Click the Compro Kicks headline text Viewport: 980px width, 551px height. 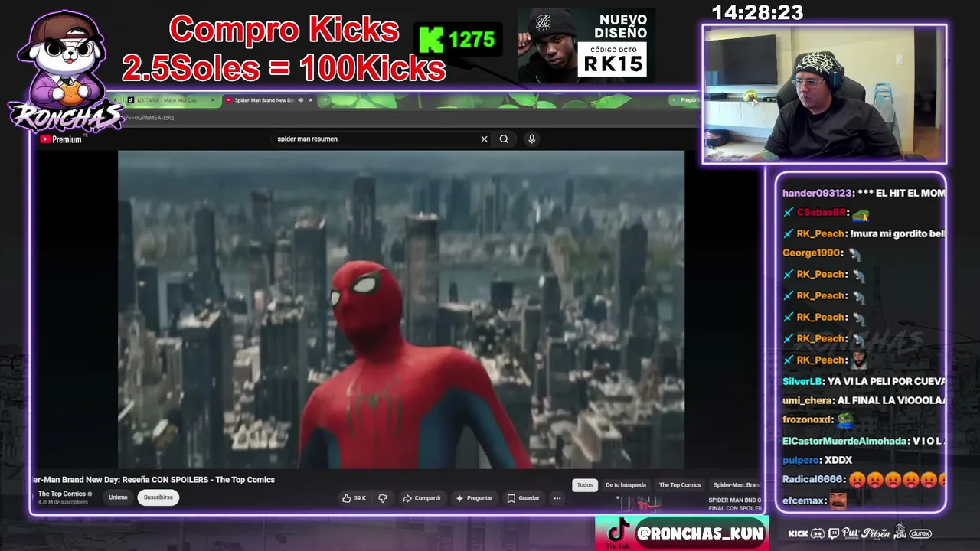point(284,30)
